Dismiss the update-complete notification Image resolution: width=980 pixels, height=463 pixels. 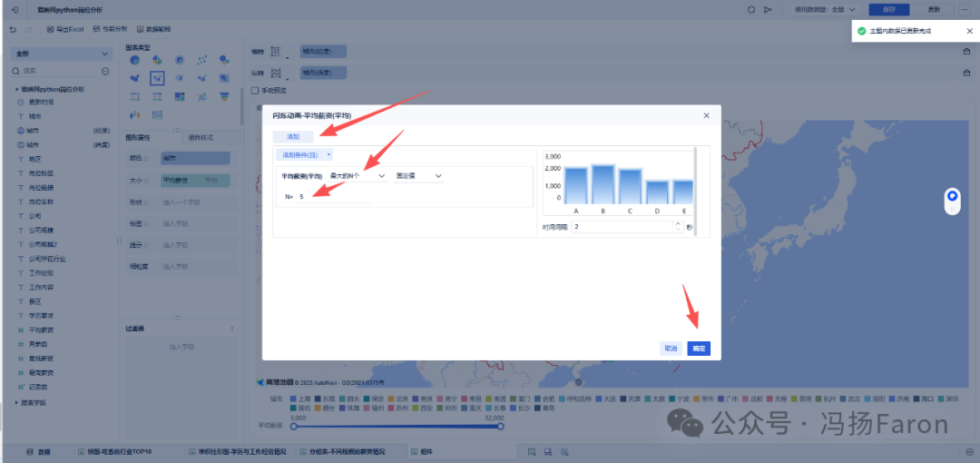tap(969, 31)
